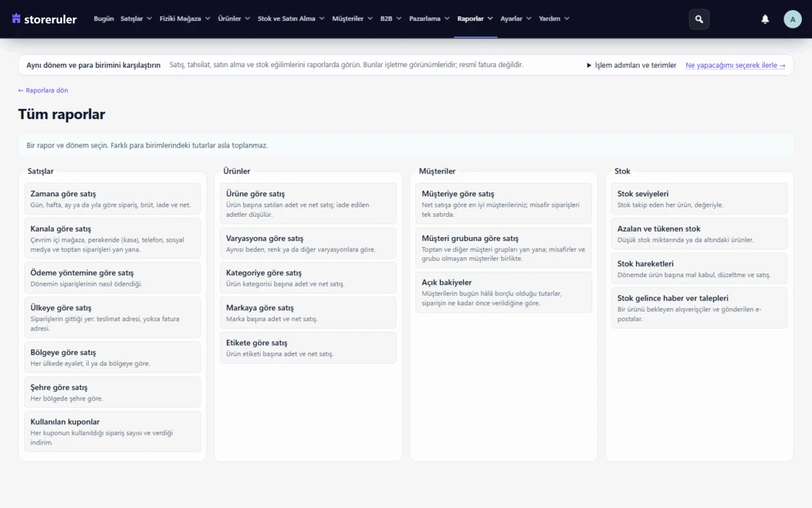
Task: Open the Açık bakiyeler report
Action: click(x=503, y=292)
